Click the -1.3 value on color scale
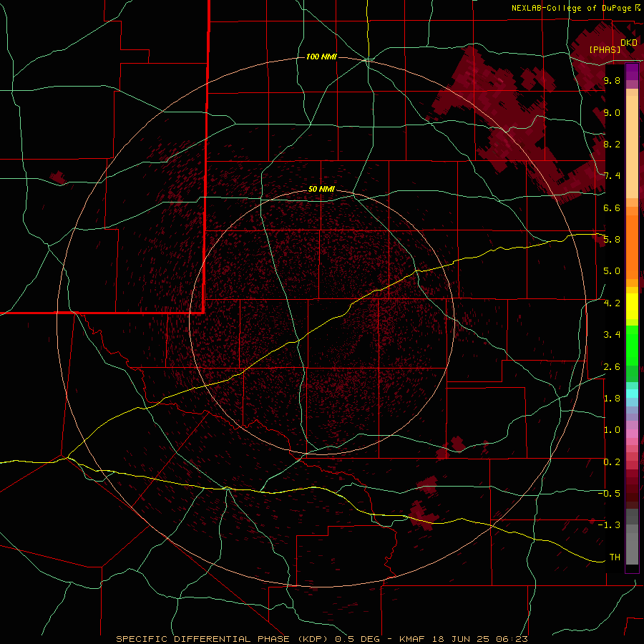 [x=610, y=525]
